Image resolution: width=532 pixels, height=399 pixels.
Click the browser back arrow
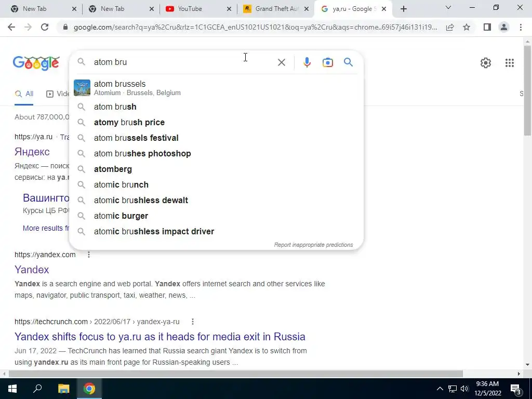(11, 27)
